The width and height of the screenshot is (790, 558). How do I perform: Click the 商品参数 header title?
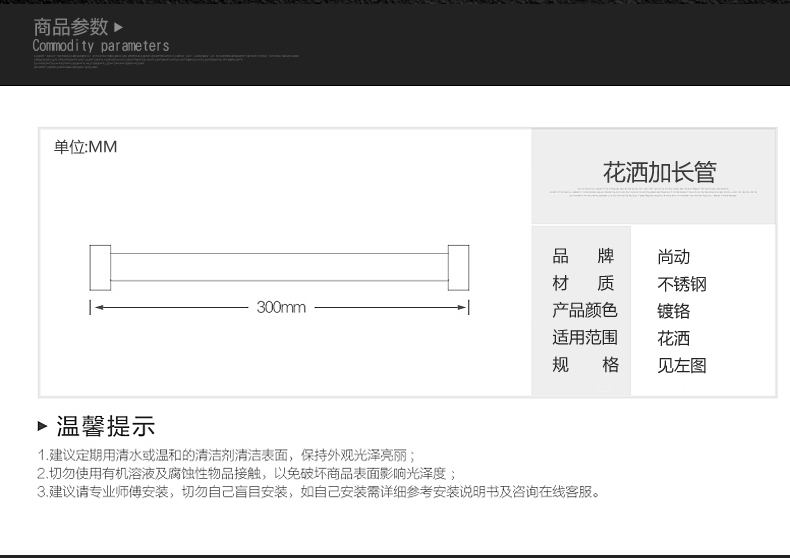tap(70, 27)
